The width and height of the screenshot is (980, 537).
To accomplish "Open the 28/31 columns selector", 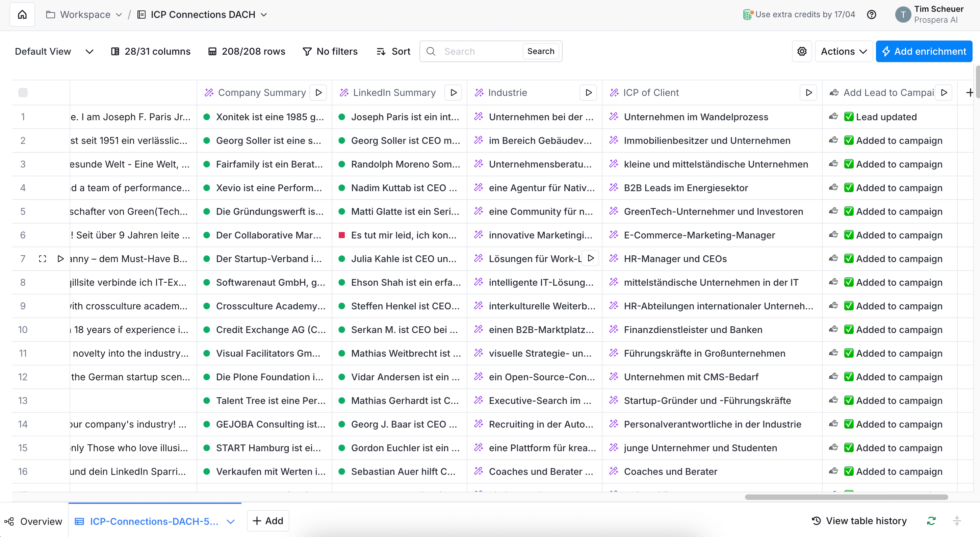I will tap(151, 51).
